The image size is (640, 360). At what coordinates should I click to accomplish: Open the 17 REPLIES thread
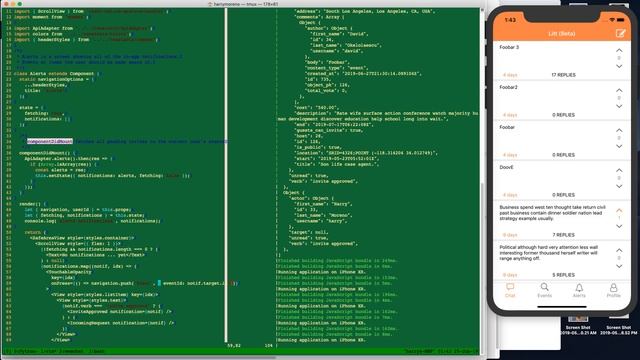[x=563, y=75]
